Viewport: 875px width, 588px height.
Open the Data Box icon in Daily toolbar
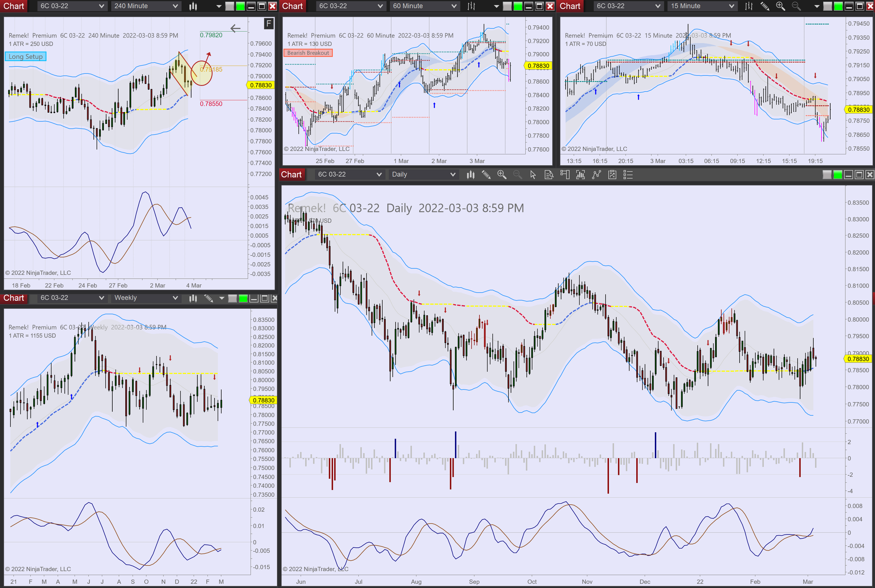[x=549, y=175]
